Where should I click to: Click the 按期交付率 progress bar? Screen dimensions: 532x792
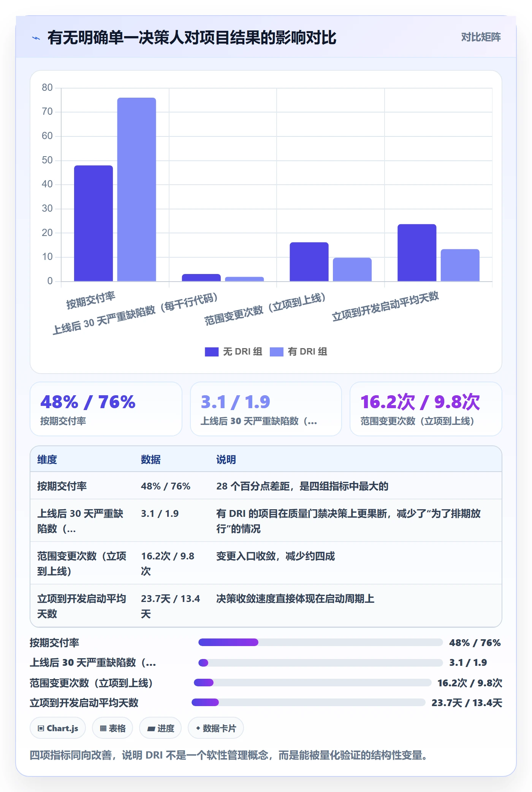click(320, 642)
